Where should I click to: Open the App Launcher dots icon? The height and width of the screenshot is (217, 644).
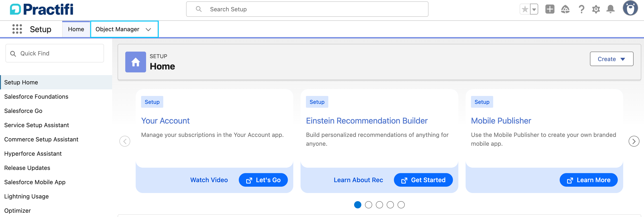(17, 29)
